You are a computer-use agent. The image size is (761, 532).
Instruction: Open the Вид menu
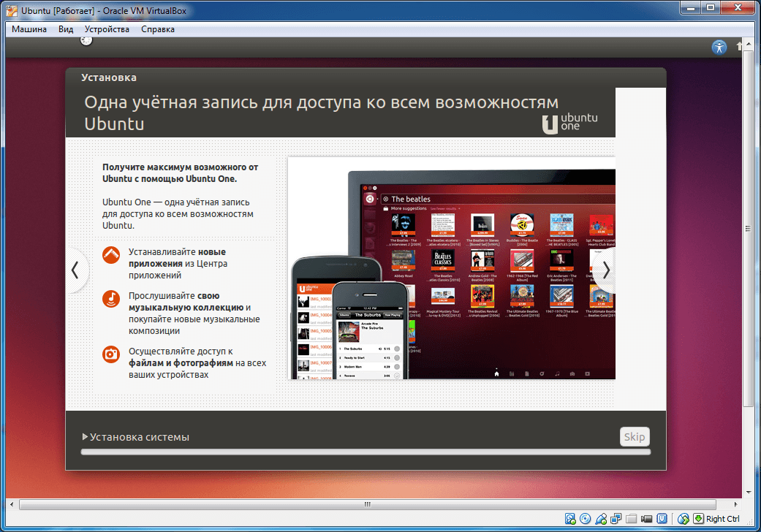pyautogui.click(x=66, y=29)
